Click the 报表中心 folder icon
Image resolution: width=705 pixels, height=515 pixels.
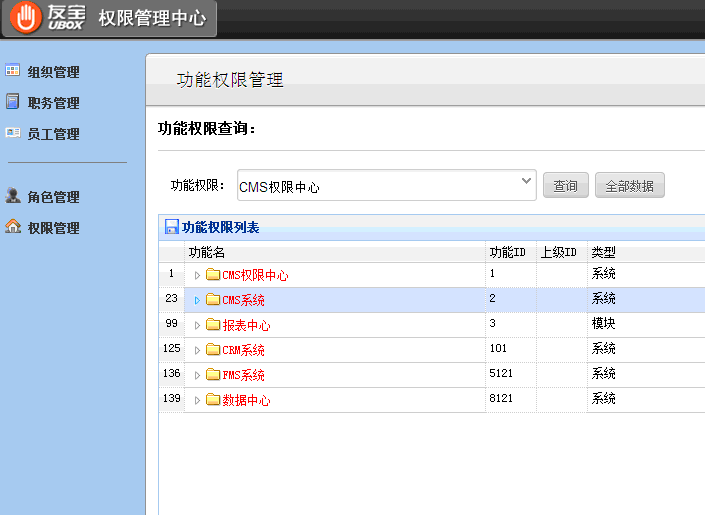213,325
